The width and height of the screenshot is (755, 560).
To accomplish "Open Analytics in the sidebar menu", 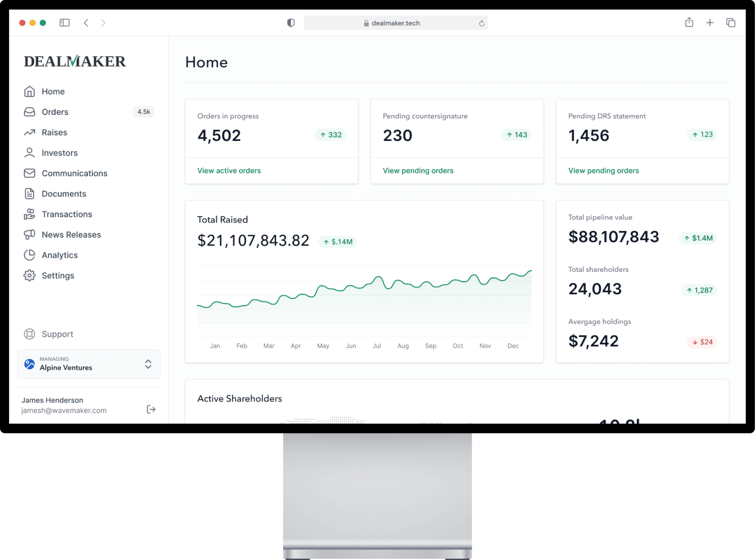I will [x=60, y=255].
